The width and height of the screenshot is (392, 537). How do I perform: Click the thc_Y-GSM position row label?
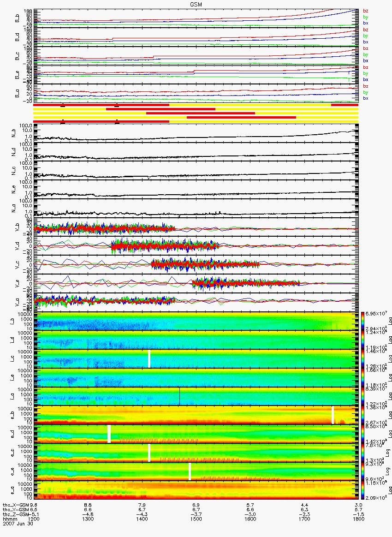tap(16, 510)
